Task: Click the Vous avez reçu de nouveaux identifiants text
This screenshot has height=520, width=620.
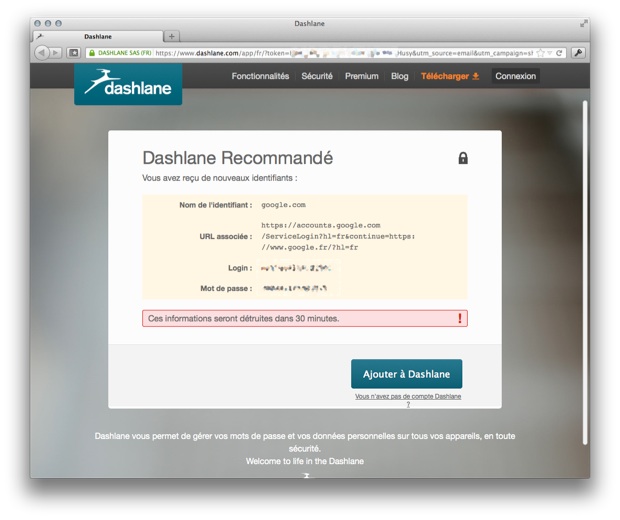Action: [x=220, y=178]
